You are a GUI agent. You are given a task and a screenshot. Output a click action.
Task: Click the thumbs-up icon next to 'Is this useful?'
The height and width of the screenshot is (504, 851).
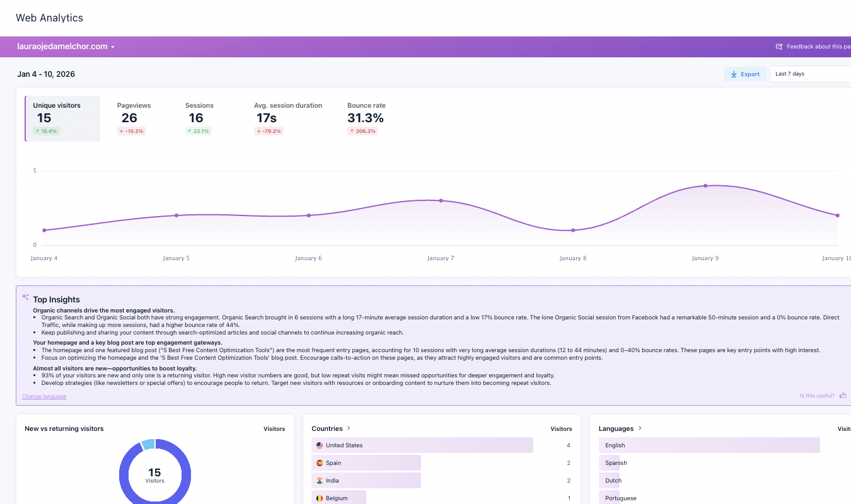point(843,395)
